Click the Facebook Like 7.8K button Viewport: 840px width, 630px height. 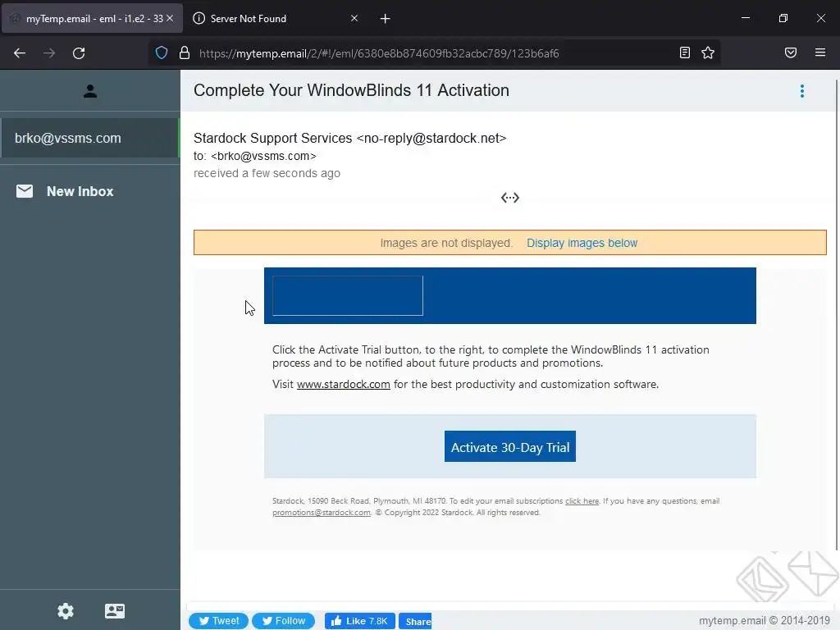pyautogui.click(x=360, y=621)
